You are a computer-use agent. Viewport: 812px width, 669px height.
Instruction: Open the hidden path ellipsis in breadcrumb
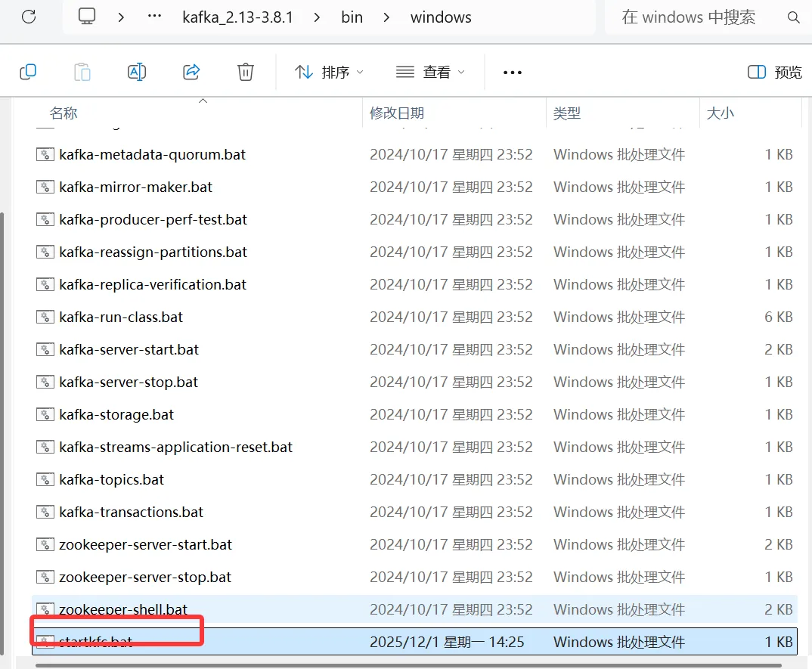pos(154,16)
